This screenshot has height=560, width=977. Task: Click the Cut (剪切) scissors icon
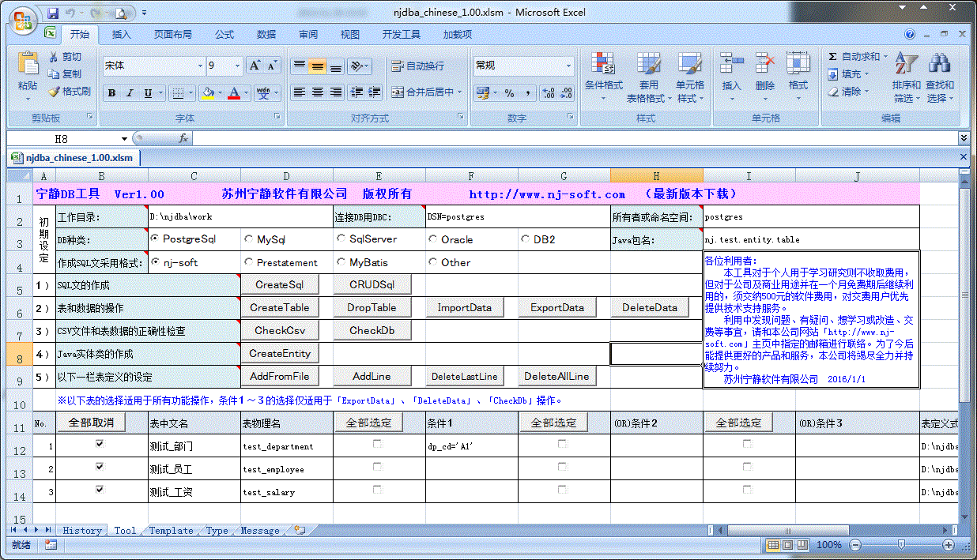click(54, 57)
